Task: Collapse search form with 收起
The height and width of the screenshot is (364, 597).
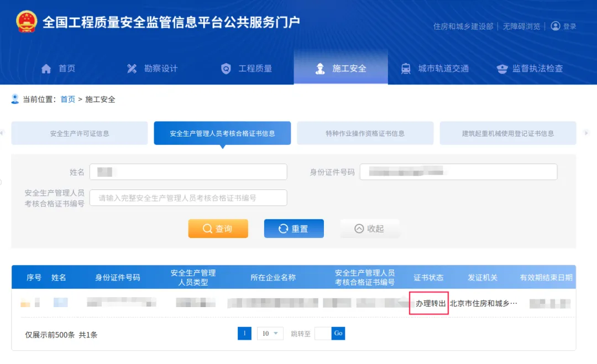Action: click(369, 229)
